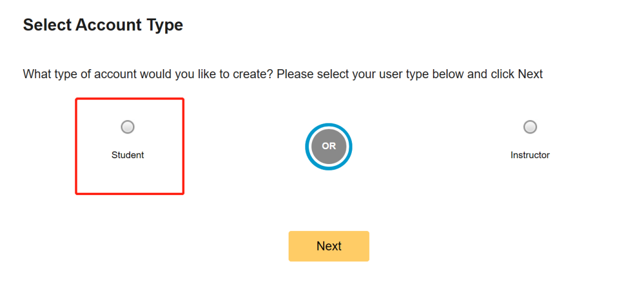Viewport: 644px width, 284px height.
Task: Click "What type of account" phrase
Action: (x=79, y=75)
